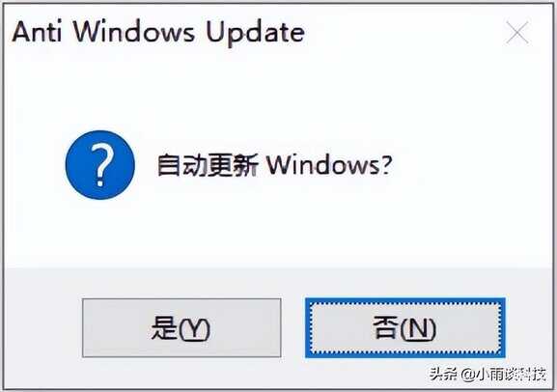Screen dimensions: 557x392
Task: Click the Anti Windows Update title text
Action: [x=158, y=33]
